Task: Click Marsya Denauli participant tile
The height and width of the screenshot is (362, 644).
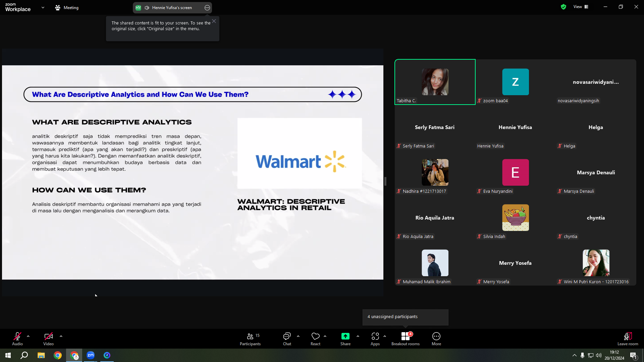Action: pyautogui.click(x=596, y=172)
